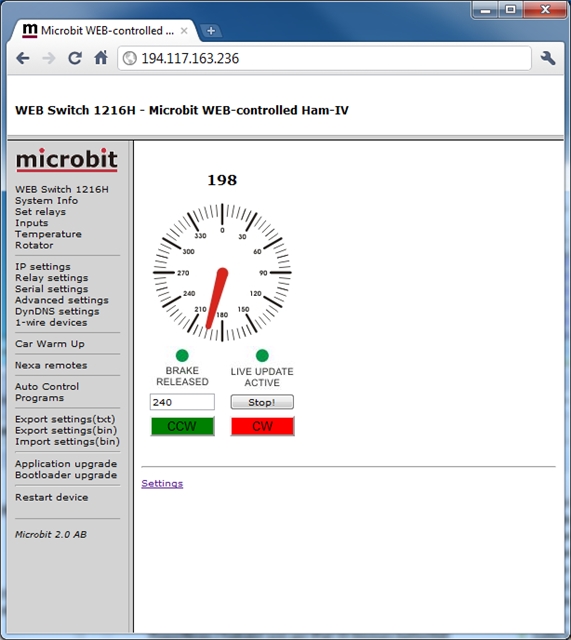Open the Inputs page
Viewport: 571px width, 640px height.
(x=32, y=223)
